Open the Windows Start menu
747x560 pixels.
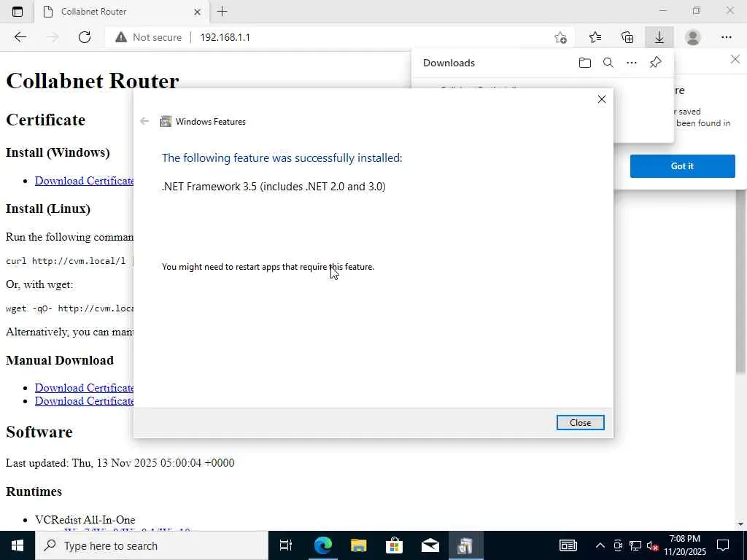[18, 545]
